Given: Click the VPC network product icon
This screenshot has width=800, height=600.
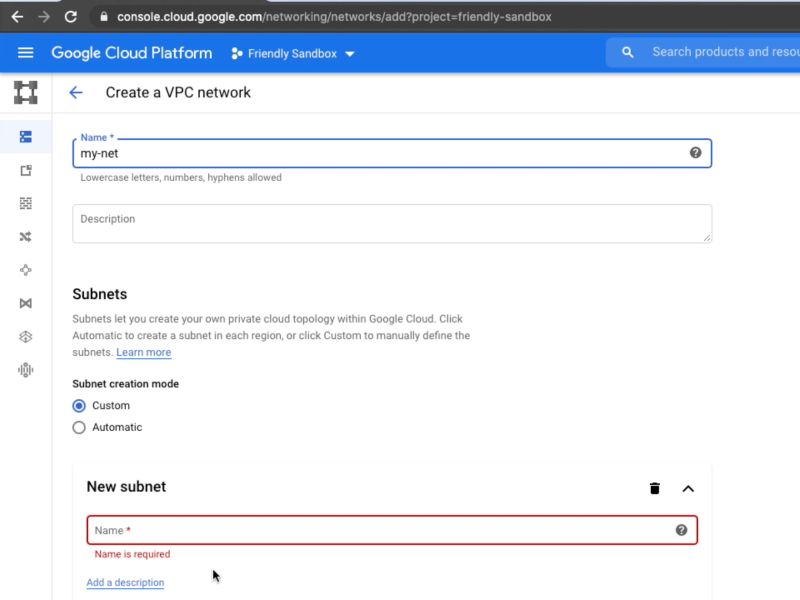Looking at the screenshot, I should pyautogui.click(x=26, y=92).
